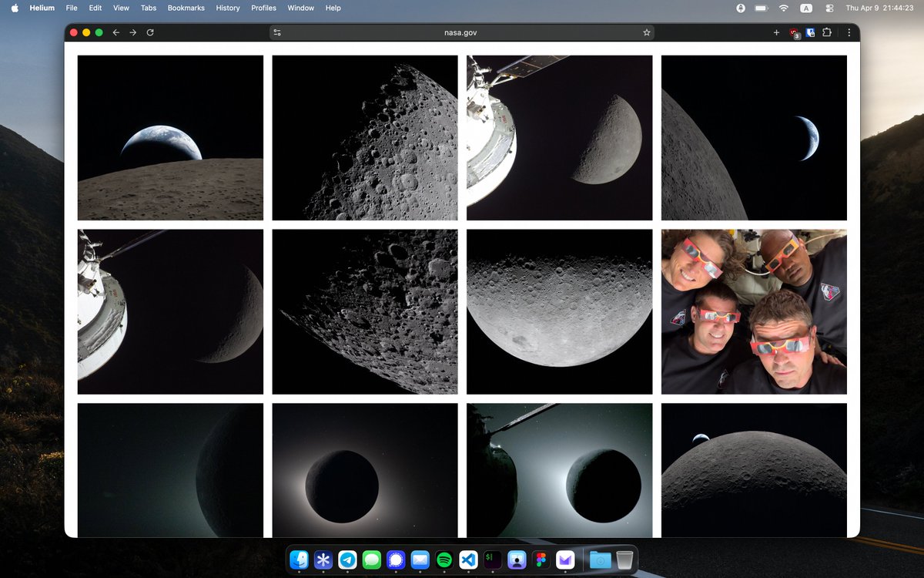This screenshot has height=578, width=924.
Task: Open the Tabs menu
Action: (x=149, y=8)
